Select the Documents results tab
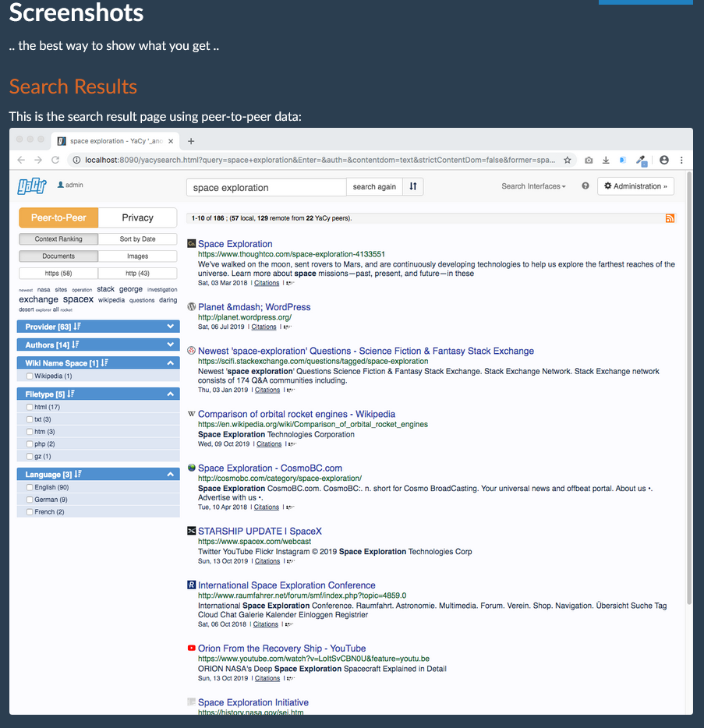704x728 pixels. point(58,256)
